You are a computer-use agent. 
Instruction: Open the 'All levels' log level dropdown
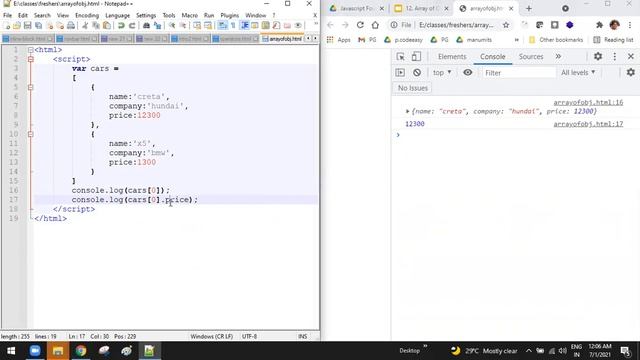(x=578, y=73)
